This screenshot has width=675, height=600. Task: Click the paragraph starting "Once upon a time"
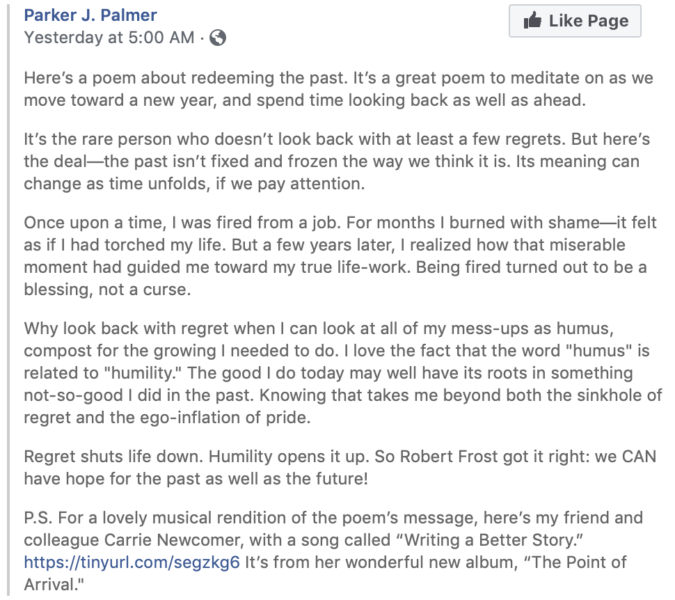[340, 256]
